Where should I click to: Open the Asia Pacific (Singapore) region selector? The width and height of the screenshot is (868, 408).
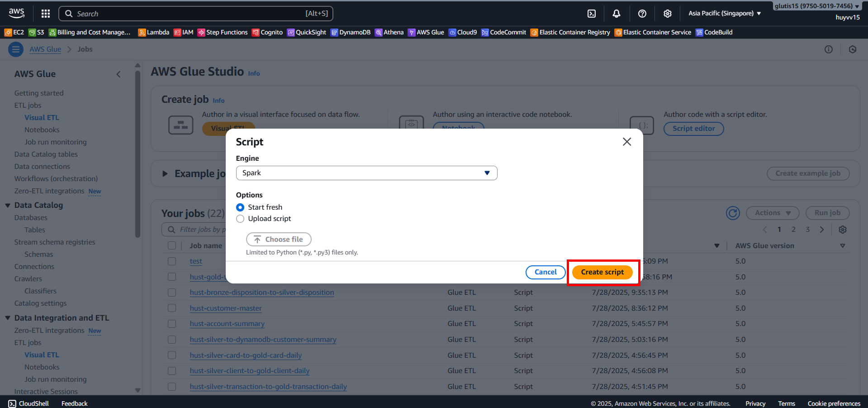tap(724, 14)
